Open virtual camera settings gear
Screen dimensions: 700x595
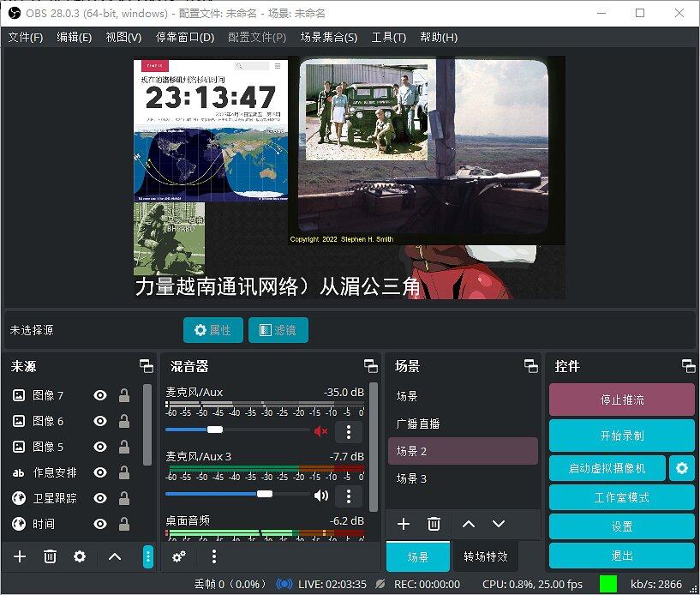pyautogui.click(x=682, y=468)
